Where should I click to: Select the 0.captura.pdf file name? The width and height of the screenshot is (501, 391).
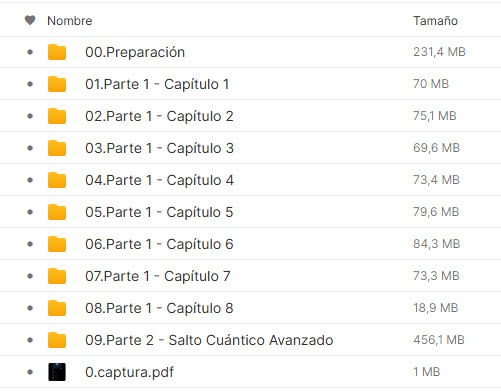129,372
